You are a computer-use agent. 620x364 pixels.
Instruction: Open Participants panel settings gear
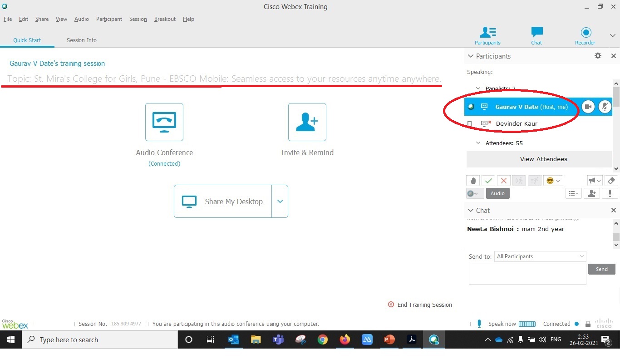coord(598,56)
